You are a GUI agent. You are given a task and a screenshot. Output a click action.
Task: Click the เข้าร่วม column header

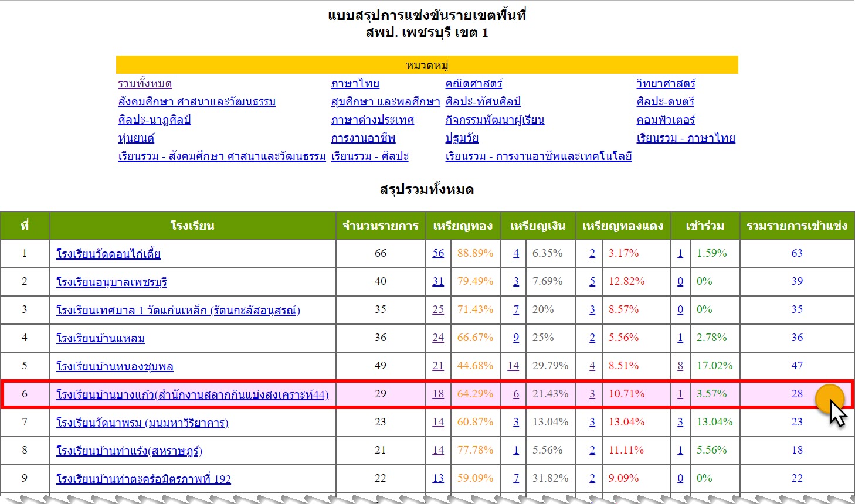point(705,226)
